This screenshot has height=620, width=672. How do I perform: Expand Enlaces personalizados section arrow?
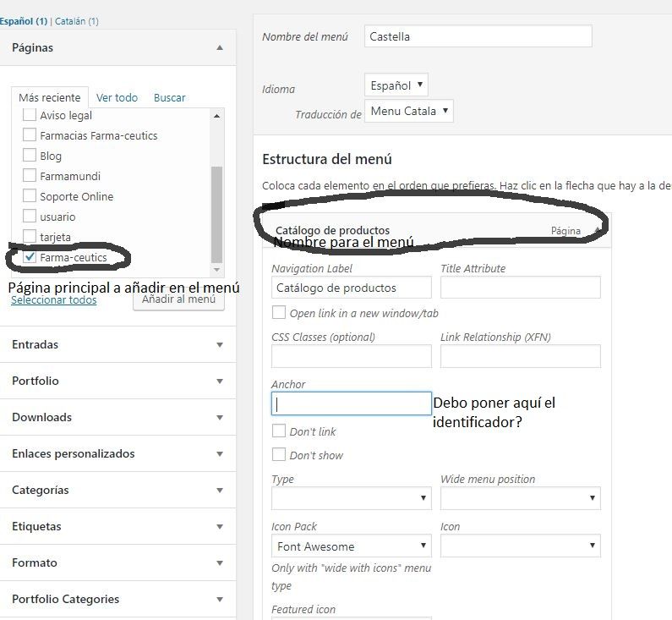click(220, 454)
